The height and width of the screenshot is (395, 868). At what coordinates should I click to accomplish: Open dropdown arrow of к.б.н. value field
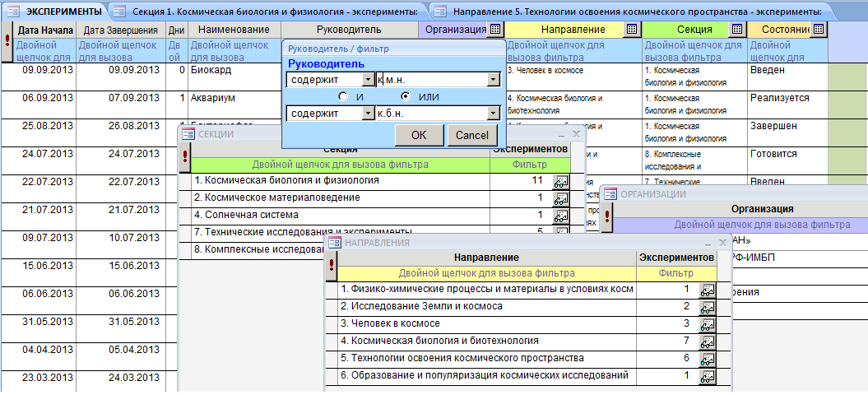click(494, 114)
